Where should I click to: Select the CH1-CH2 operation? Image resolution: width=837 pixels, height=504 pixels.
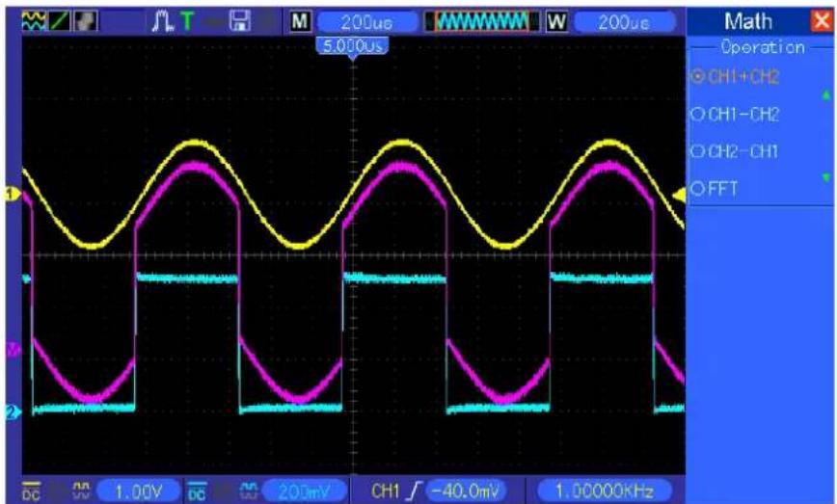735,114
